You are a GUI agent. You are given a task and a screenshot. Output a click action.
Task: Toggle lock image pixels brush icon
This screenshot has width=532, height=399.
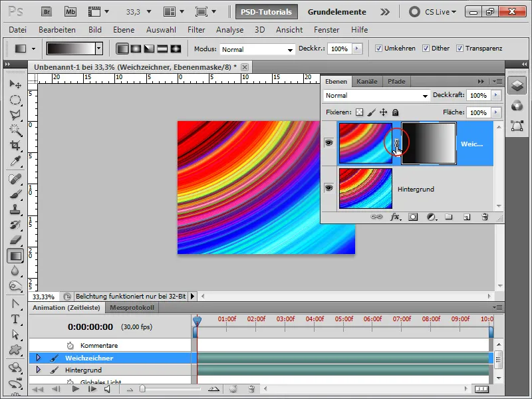point(372,112)
